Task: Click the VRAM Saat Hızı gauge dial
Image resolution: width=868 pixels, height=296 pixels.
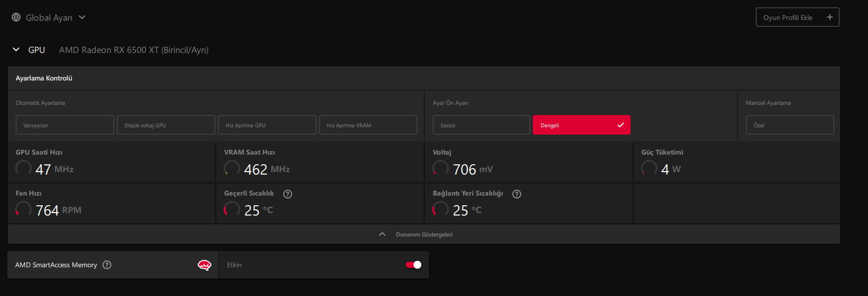Action: (232, 168)
